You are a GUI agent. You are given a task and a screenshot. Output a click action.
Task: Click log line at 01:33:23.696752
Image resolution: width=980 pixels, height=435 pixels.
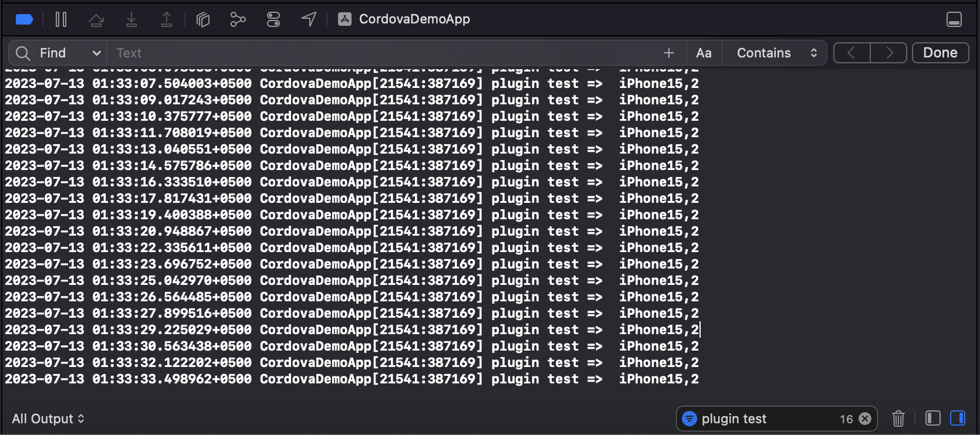tap(352, 264)
